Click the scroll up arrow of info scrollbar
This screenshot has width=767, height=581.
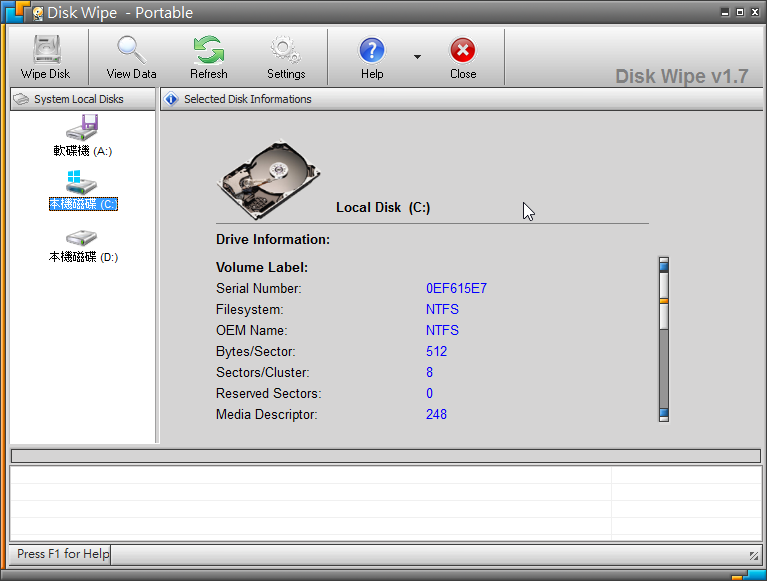point(663,265)
